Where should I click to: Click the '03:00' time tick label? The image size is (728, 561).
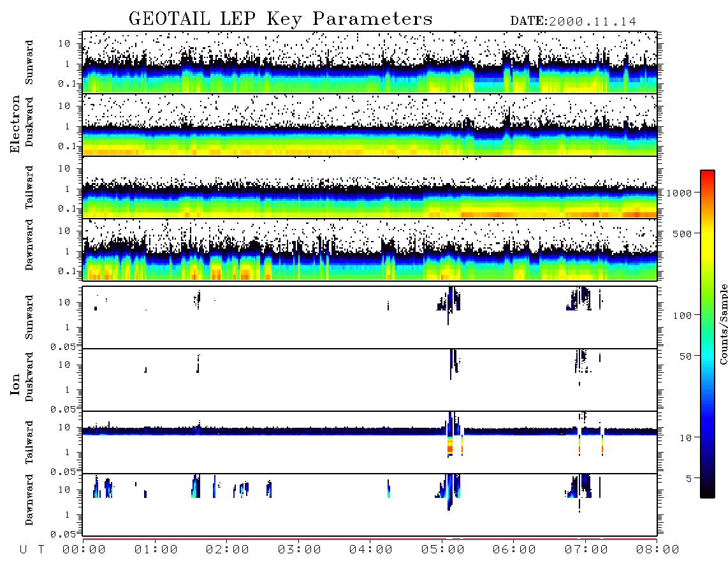coord(300,550)
